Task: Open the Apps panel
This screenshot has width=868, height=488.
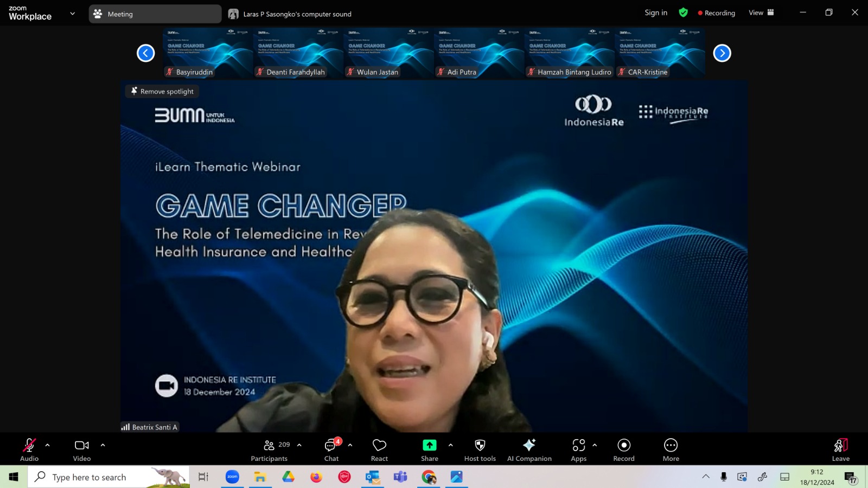Action: pos(579,450)
